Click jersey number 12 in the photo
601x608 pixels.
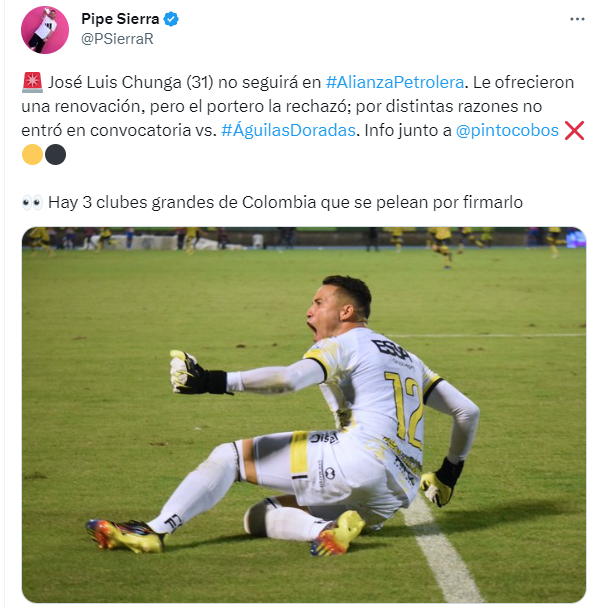[x=405, y=408]
